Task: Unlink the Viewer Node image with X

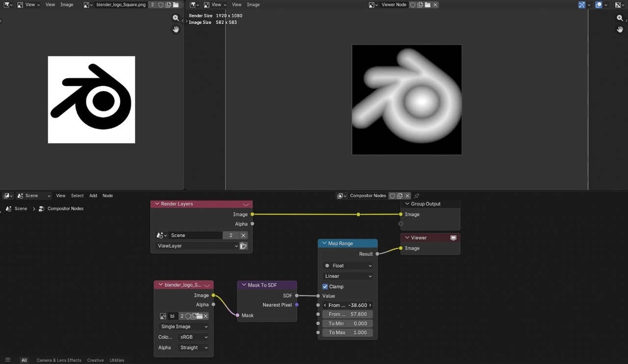Action: pyautogui.click(x=435, y=5)
